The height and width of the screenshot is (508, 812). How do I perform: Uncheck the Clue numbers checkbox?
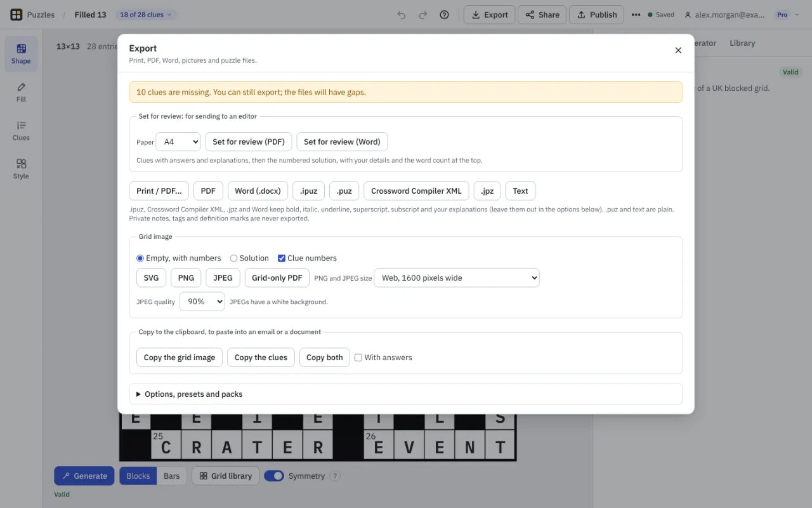282,258
